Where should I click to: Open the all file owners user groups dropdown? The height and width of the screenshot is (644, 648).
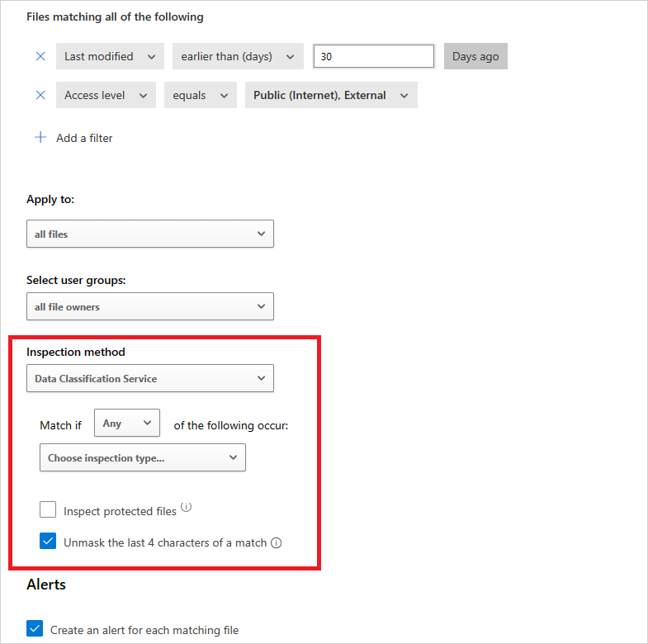pos(150,306)
